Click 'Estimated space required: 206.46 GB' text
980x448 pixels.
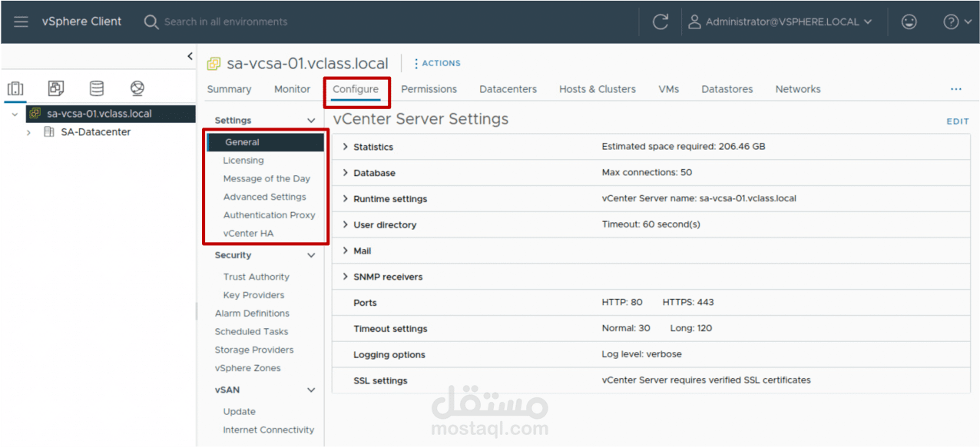click(x=684, y=147)
